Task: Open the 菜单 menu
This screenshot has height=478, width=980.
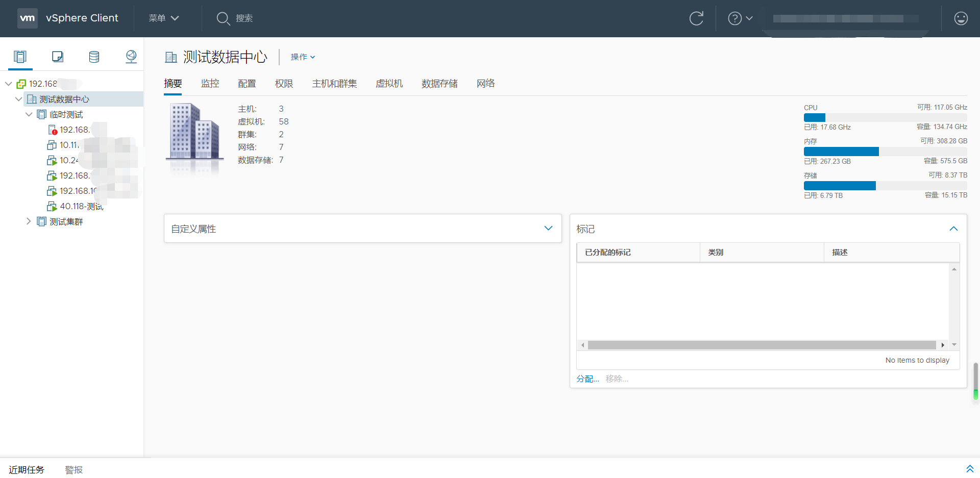Action: click(x=163, y=18)
